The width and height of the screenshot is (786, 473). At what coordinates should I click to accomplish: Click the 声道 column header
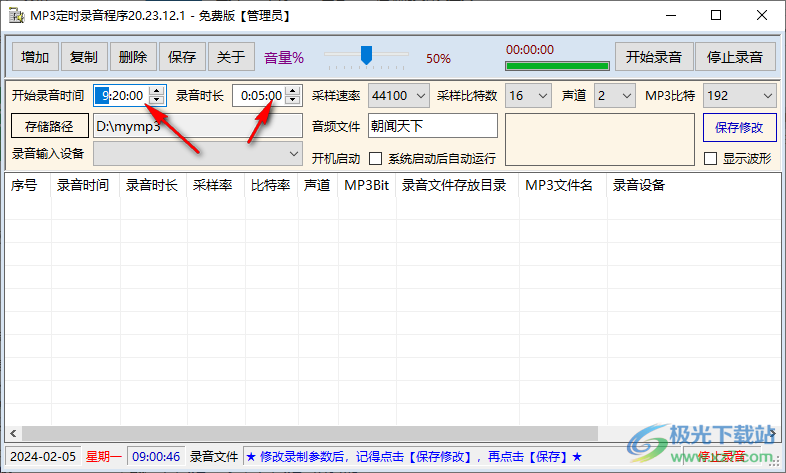pos(318,185)
